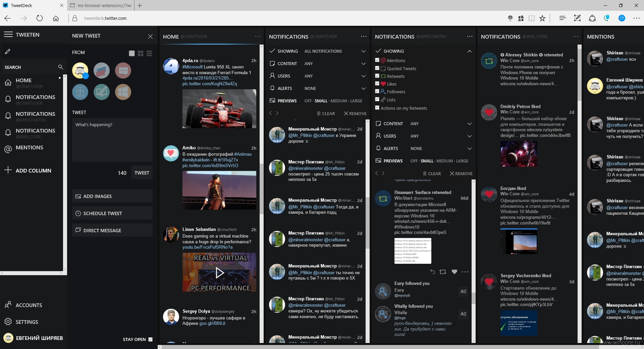Open options of the Notifications @craftuser column

pos(364,36)
